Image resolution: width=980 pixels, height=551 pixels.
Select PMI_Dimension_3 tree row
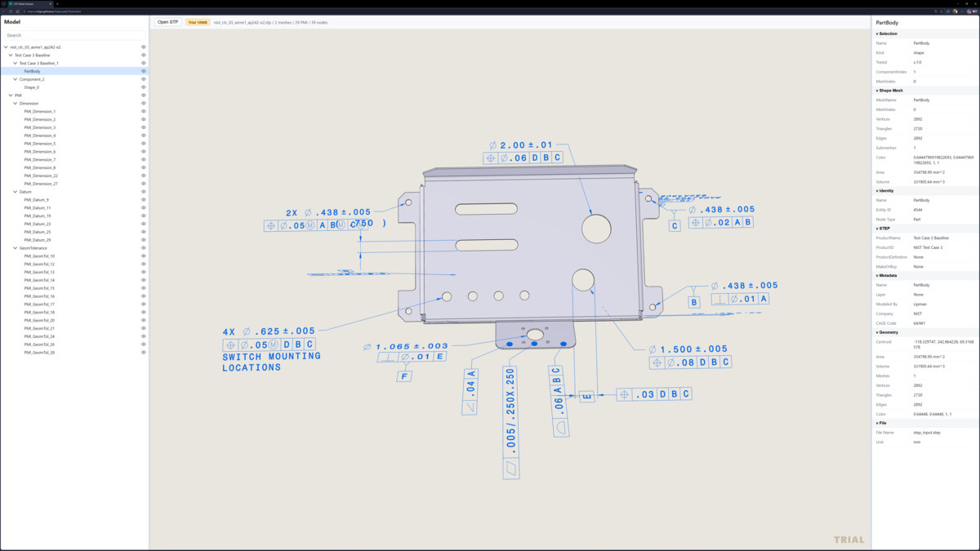click(x=74, y=127)
